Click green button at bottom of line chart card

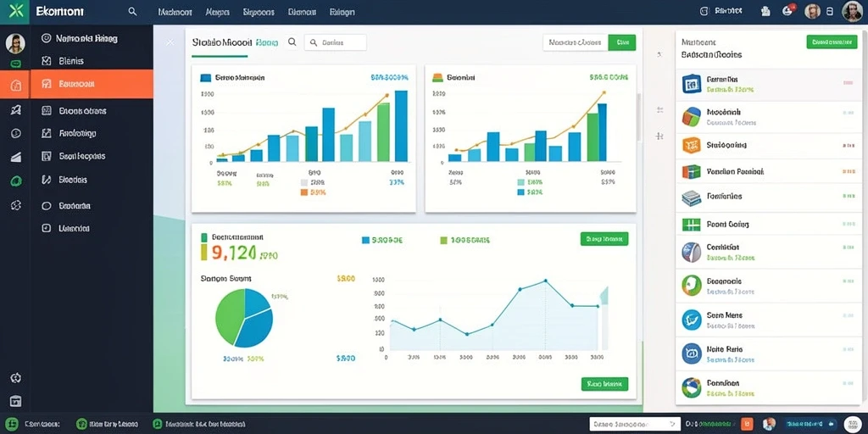(604, 384)
